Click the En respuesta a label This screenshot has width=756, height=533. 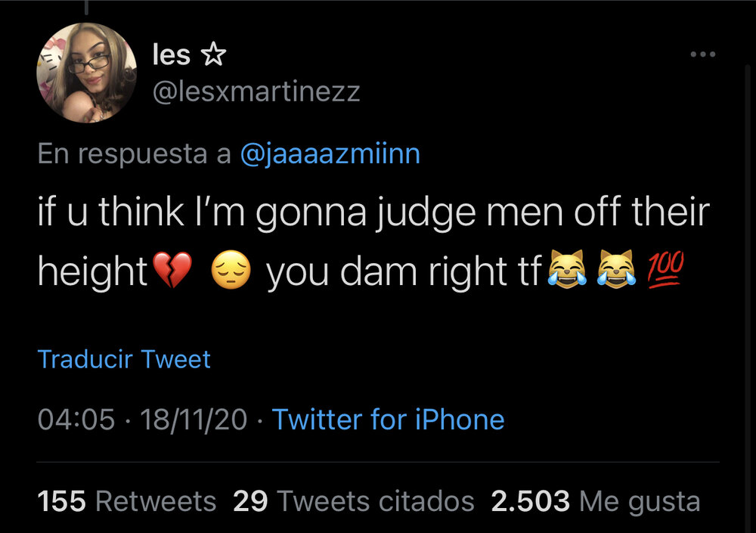pos(135,154)
